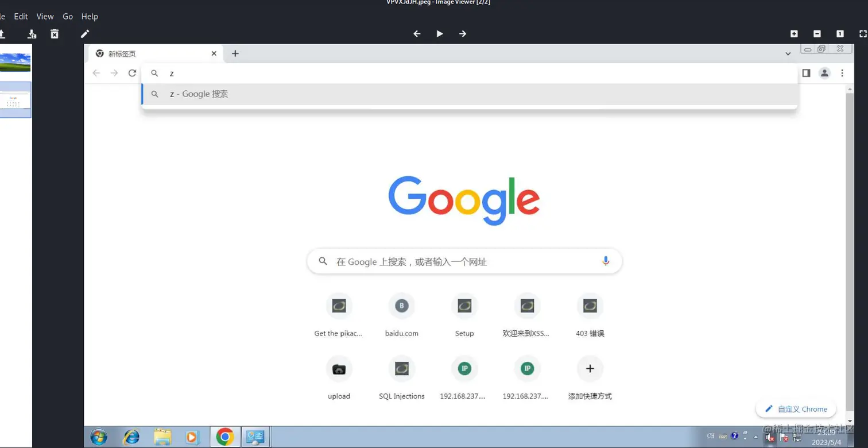Image resolution: width=868 pixels, height=448 pixels.
Task: Start the slideshow play button
Action: point(440,34)
